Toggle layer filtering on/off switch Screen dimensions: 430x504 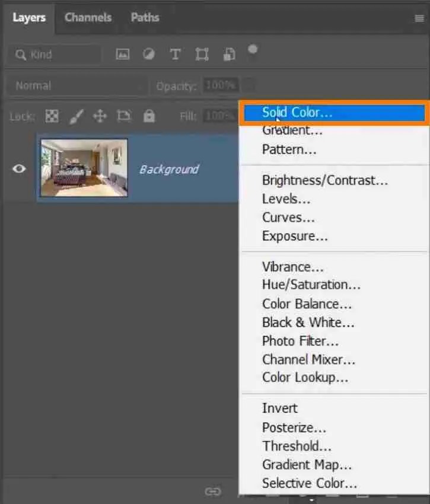253,49
